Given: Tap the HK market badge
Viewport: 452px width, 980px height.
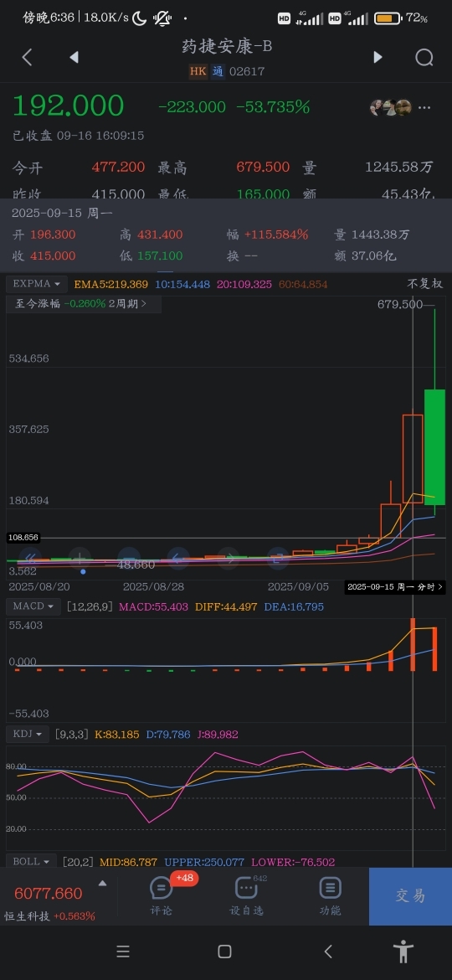Looking at the screenshot, I should pos(198,71).
